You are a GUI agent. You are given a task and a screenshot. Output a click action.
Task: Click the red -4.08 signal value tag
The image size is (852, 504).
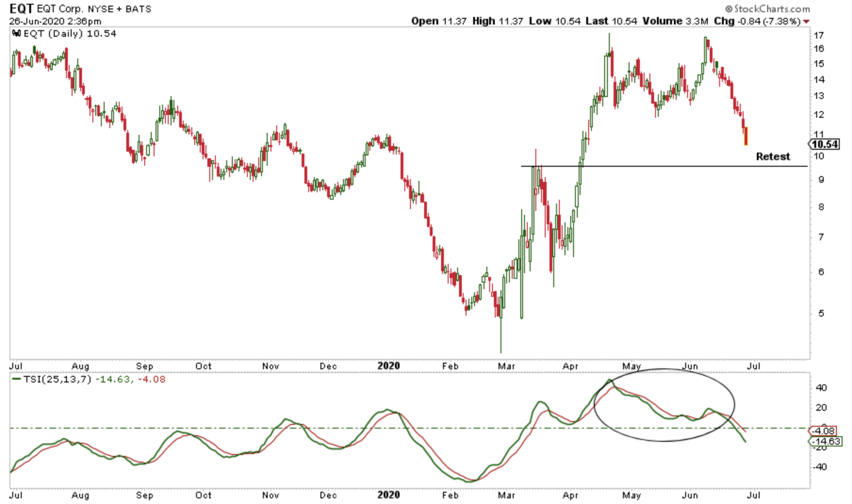point(823,431)
